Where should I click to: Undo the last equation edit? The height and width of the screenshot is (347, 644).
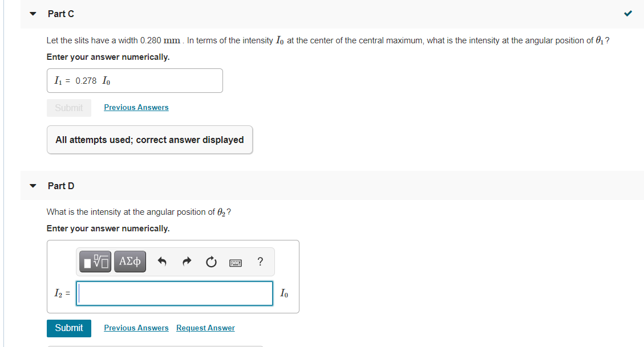coord(162,262)
